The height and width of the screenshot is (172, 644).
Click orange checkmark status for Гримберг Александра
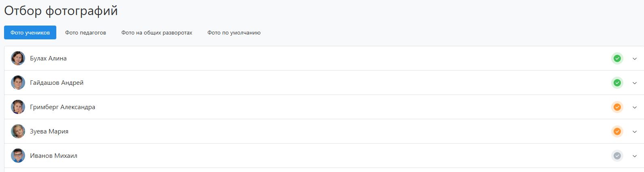coord(617,107)
